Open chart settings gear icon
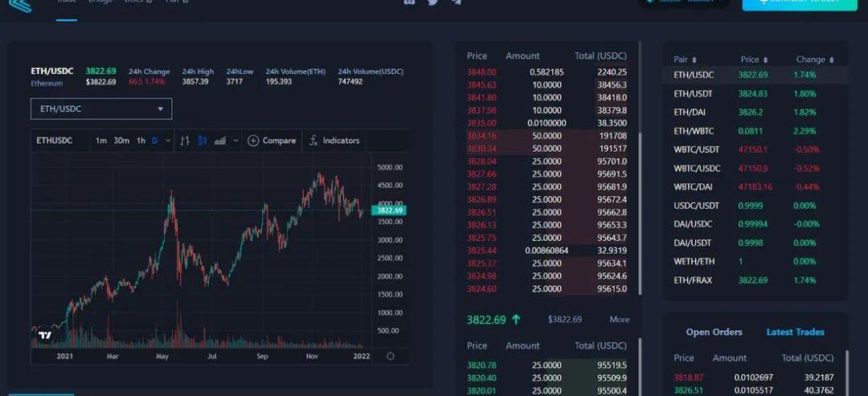The width and height of the screenshot is (868, 396). [x=391, y=356]
